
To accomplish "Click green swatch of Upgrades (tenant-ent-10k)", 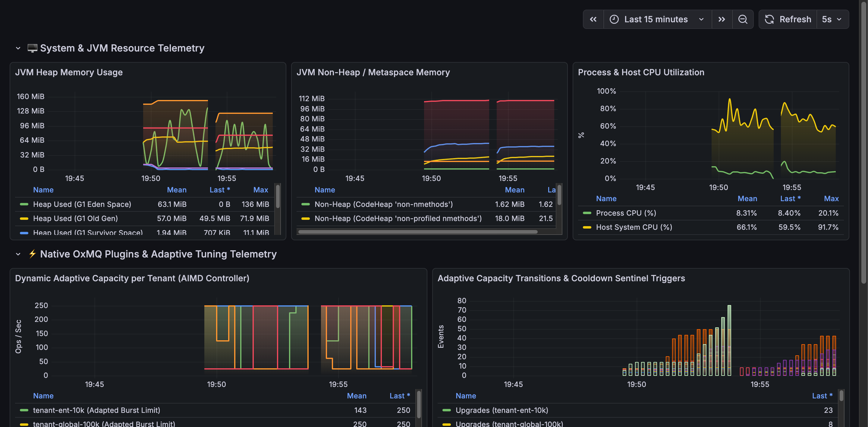I will click(446, 410).
